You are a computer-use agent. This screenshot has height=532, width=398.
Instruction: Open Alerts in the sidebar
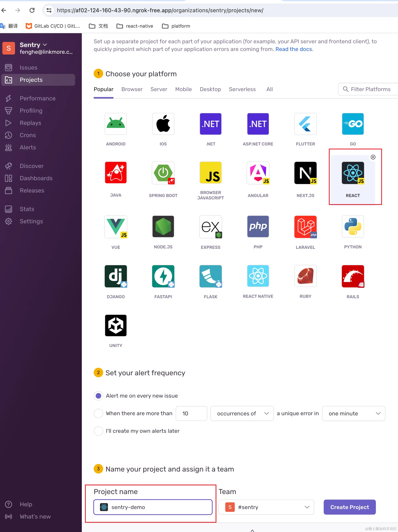coord(38,147)
